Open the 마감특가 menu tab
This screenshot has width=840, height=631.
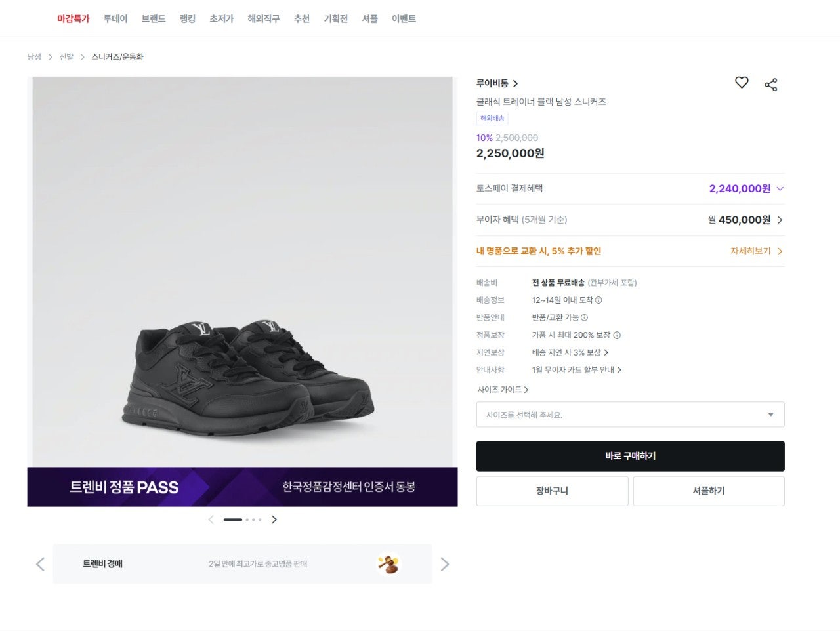[x=73, y=19]
